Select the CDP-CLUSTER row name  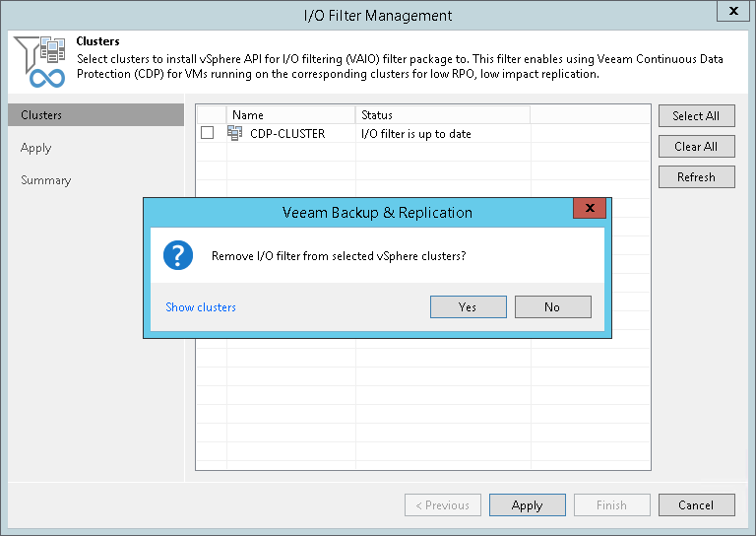287,133
